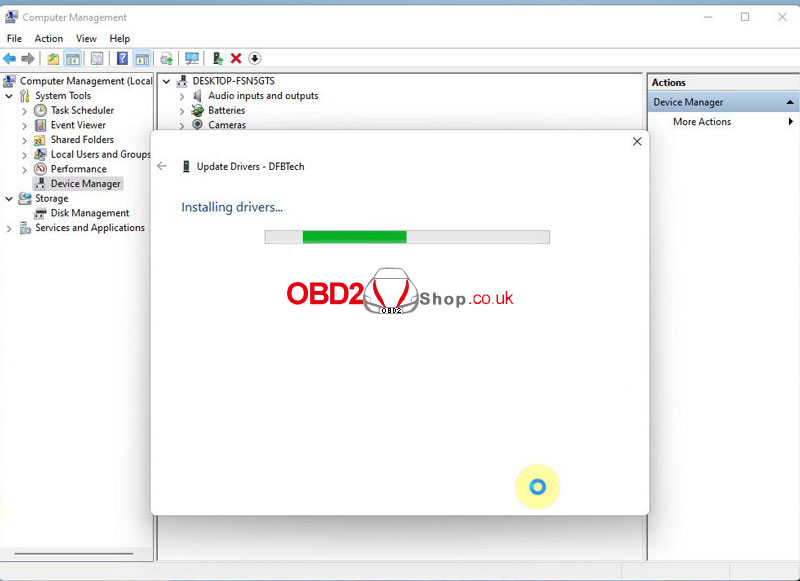Collapse the System Tools tree node
Screen dimensions: 800x581
coord(10,96)
